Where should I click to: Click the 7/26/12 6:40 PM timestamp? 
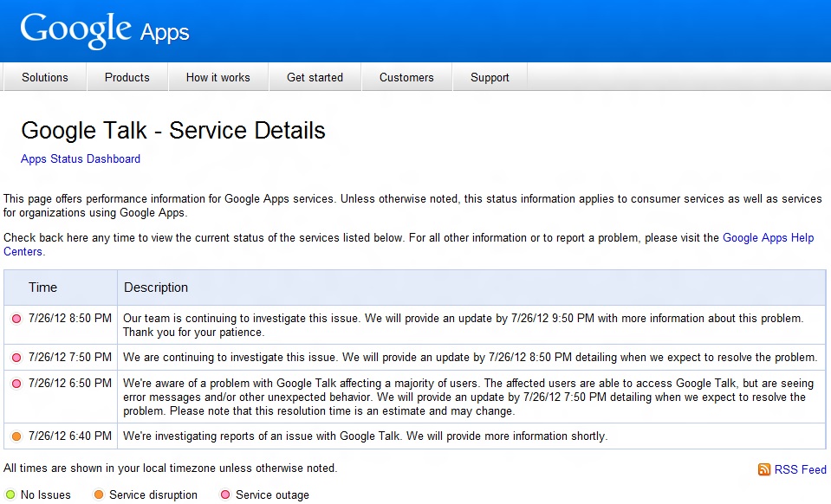click(70, 436)
